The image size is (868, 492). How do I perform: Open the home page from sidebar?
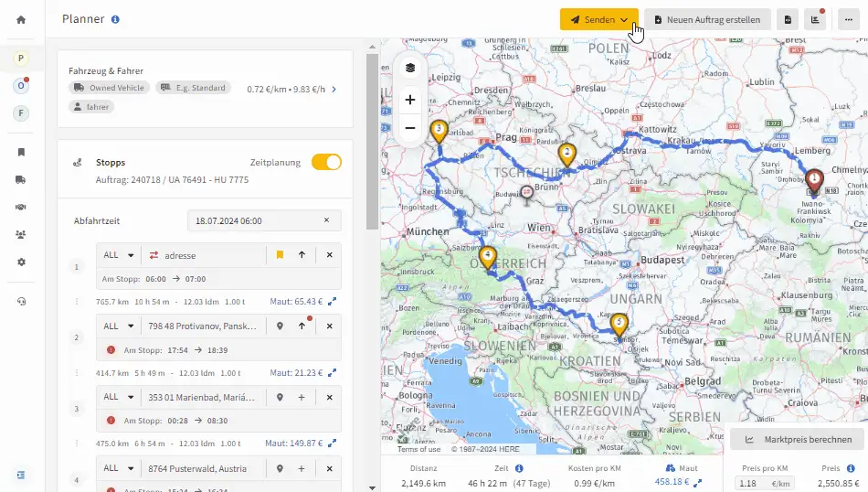point(21,19)
